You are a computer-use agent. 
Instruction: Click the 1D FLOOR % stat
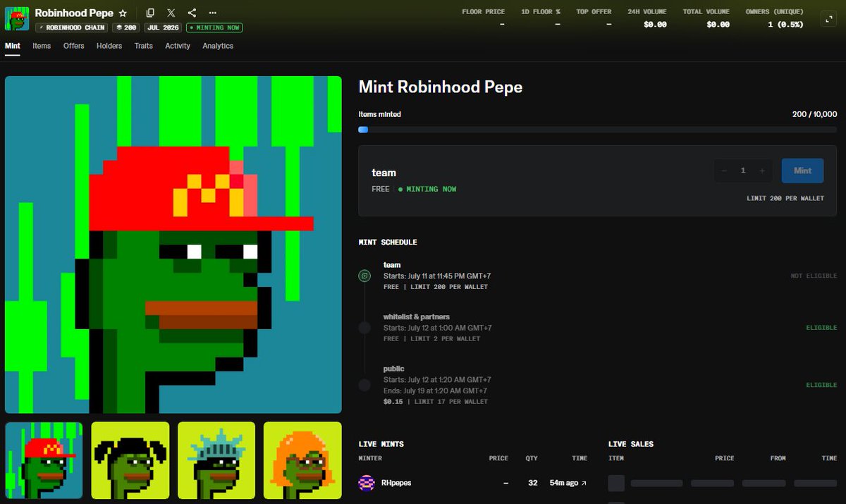pos(540,18)
